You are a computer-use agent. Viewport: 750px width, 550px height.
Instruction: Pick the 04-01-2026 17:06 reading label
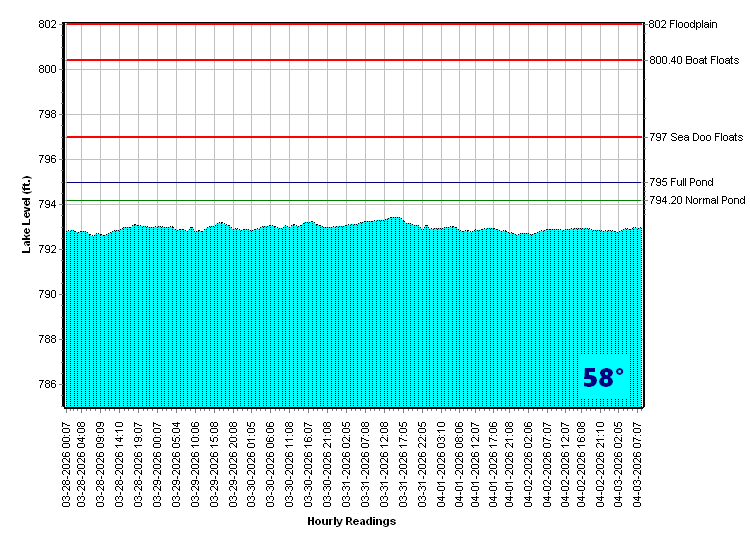pos(493,460)
